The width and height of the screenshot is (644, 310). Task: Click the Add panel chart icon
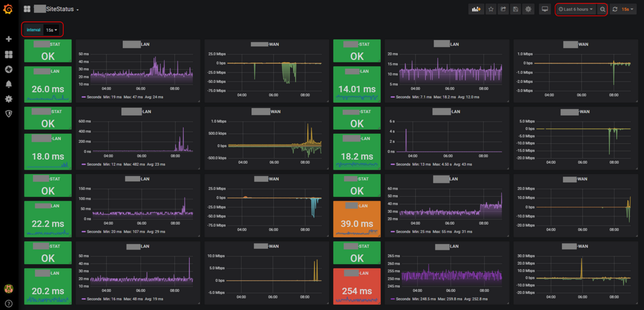click(x=476, y=9)
